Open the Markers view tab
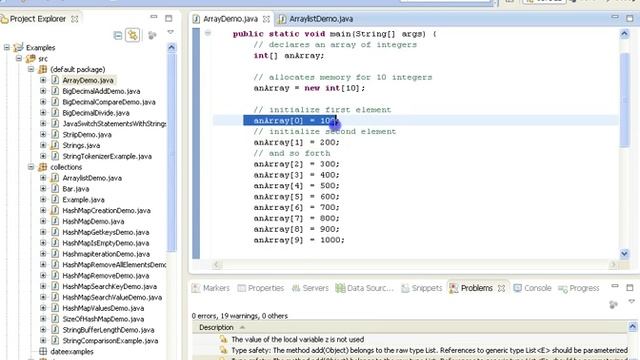Image resolution: width=640 pixels, height=360 pixels. 211,288
